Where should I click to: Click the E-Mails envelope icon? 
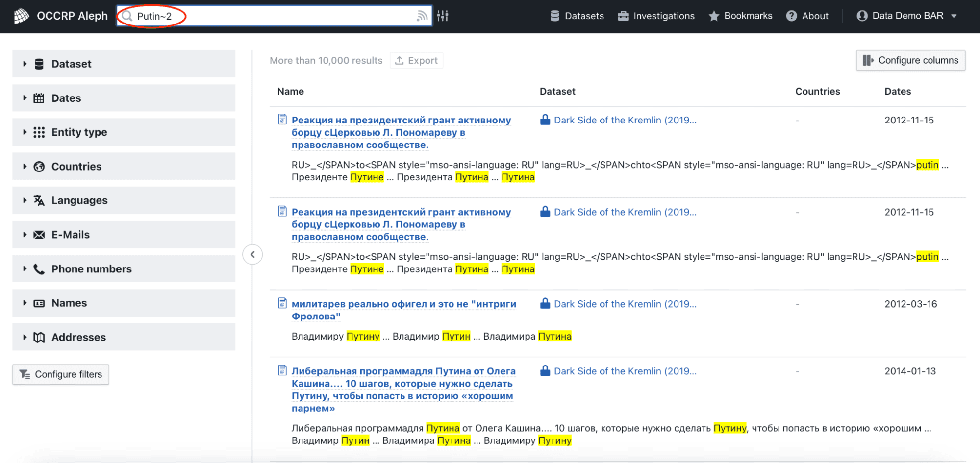(x=39, y=235)
